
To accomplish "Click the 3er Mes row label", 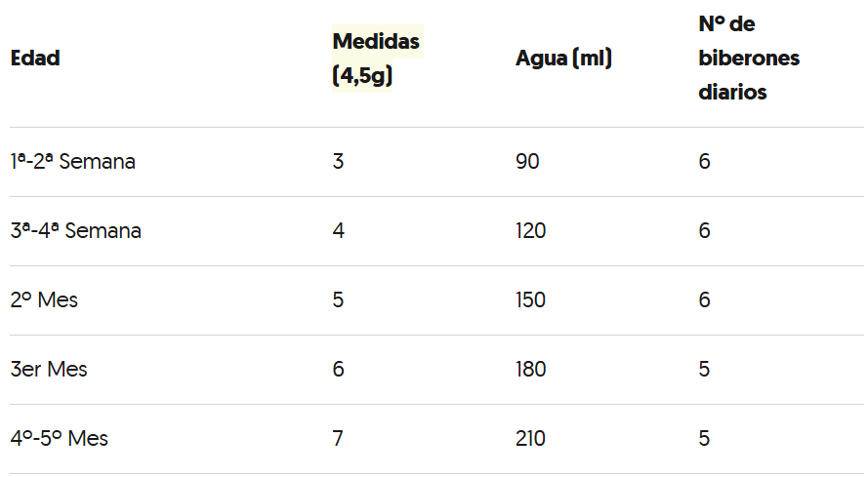I will tap(49, 370).
